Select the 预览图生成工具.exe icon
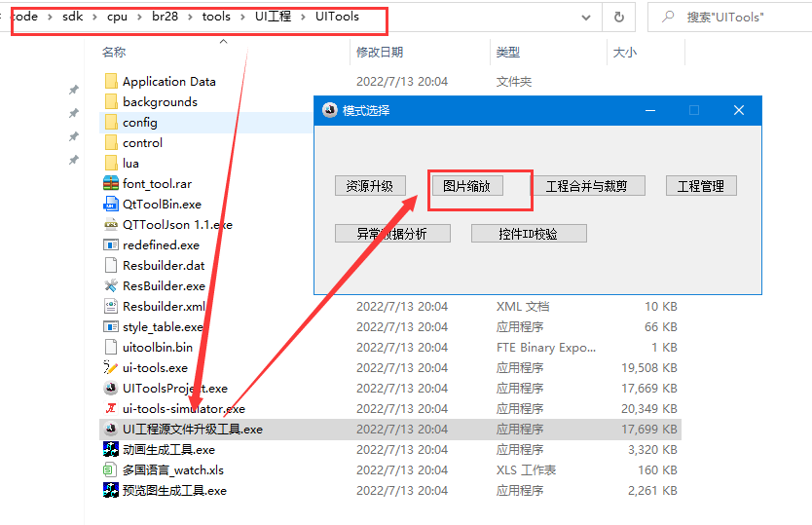Screen dimensions: 812x525 [x=111, y=490]
